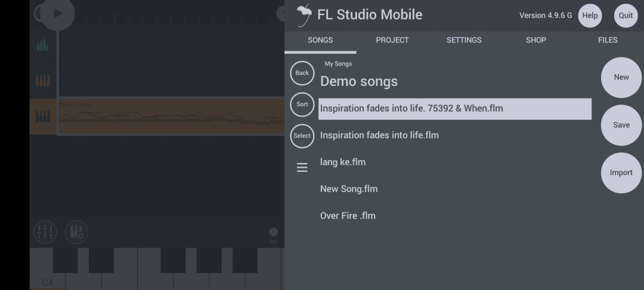
Task: Open the FILES tab
Action: (608, 40)
